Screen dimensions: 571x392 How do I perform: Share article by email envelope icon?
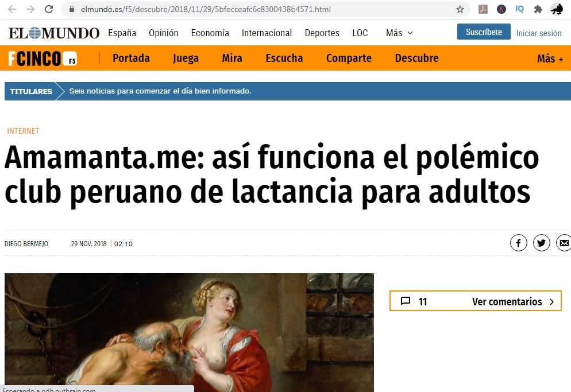pos(564,243)
